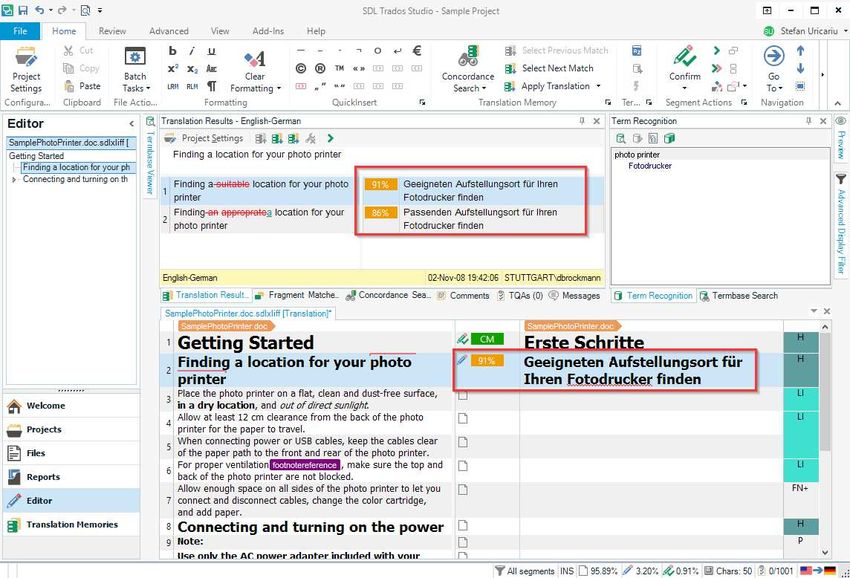Insert the paragraph return QuickInsert symbol
The image size is (850, 578).
point(397,50)
